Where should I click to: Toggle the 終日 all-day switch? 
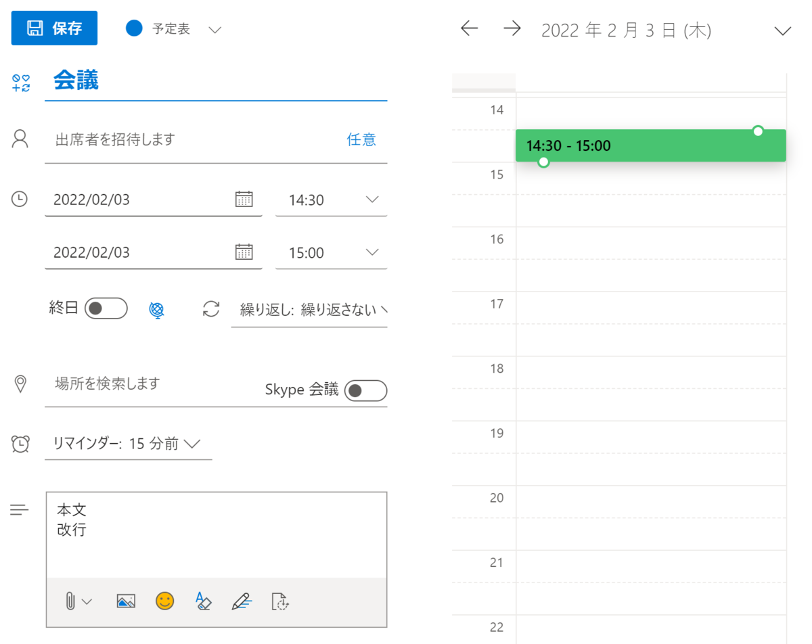pos(106,308)
